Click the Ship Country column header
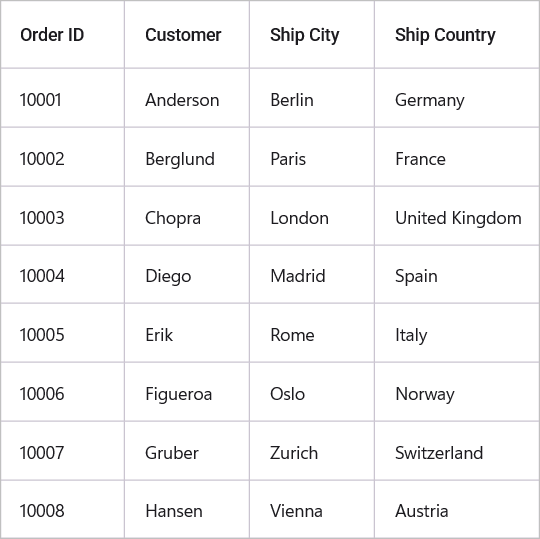 [x=457, y=34]
